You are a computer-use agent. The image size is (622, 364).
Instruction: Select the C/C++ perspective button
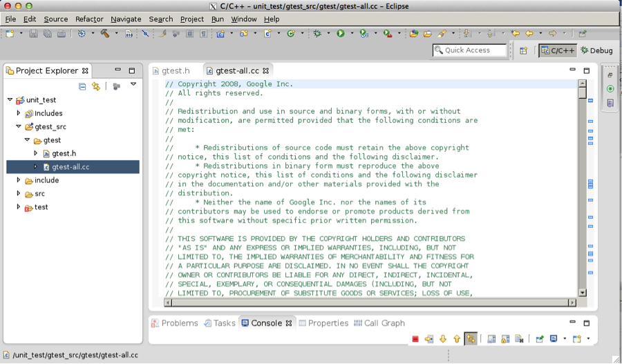click(558, 50)
